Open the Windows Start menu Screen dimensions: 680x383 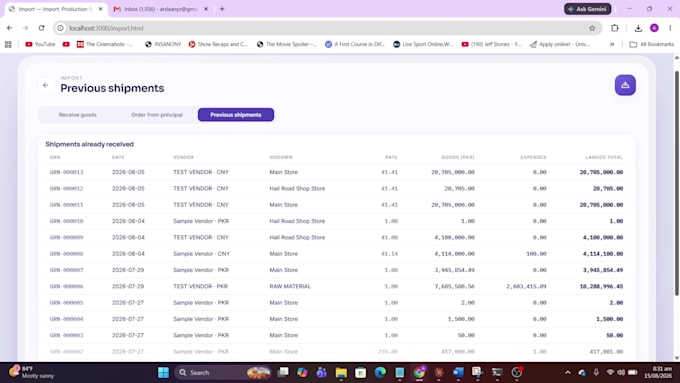163,373
